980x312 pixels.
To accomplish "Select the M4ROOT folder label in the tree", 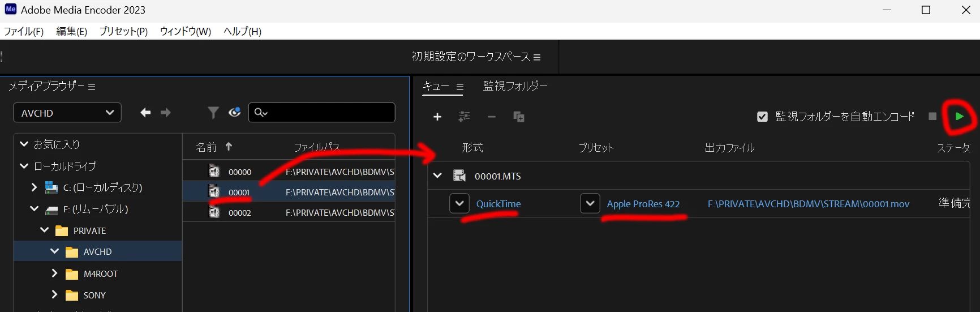I will 101,274.
